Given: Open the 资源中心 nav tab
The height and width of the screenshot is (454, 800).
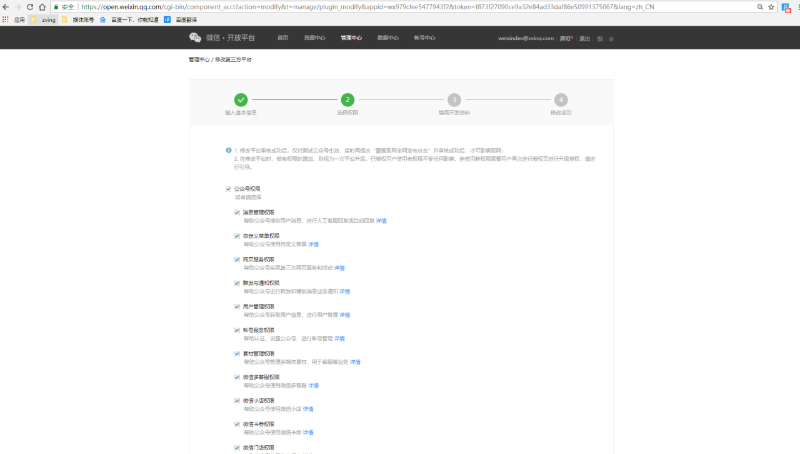Looking at the screenshot, I should click(314, 38).
